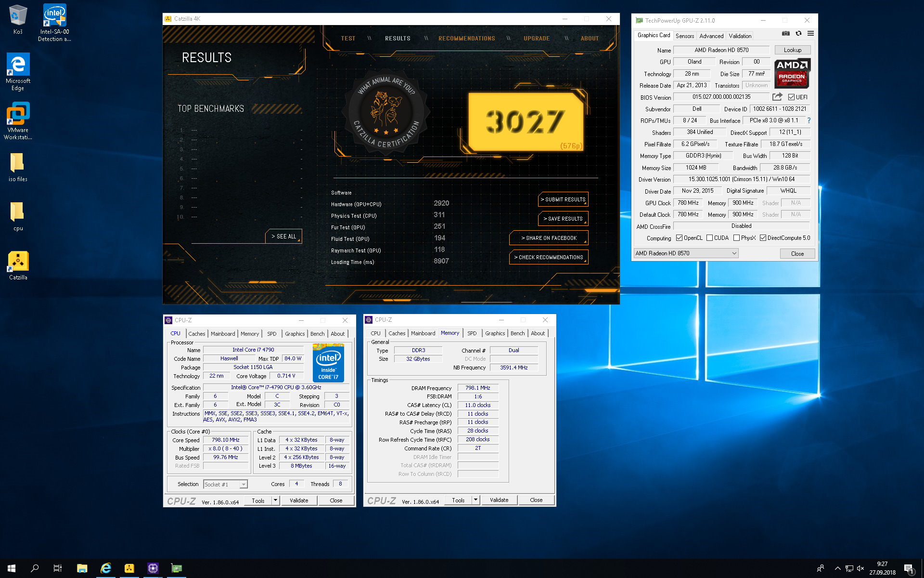Click the GPU-Z screenshot camera icon
Screen dimensions: 924x578
click(785, 33)
